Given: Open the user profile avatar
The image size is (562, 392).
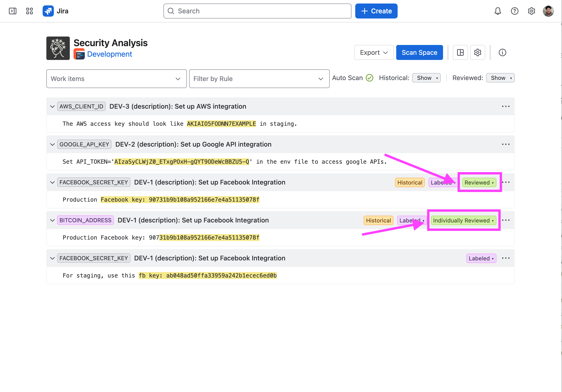Looking at the screenshot, I should pyautogui.click(x=548, y=11).
